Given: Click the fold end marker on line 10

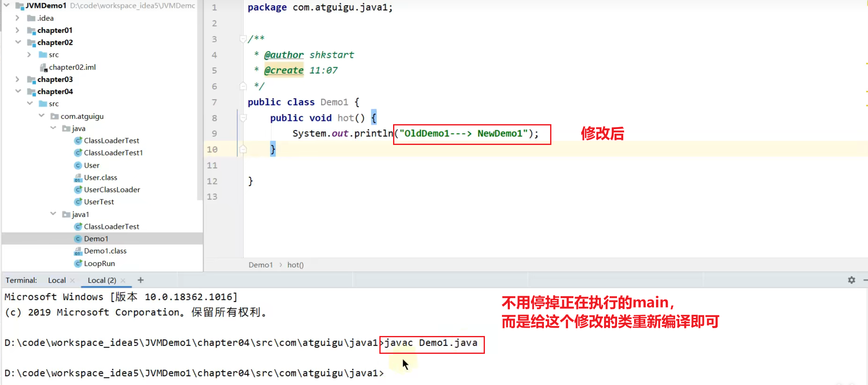Looking at the screenshot, I should click(x=243, y=149).
